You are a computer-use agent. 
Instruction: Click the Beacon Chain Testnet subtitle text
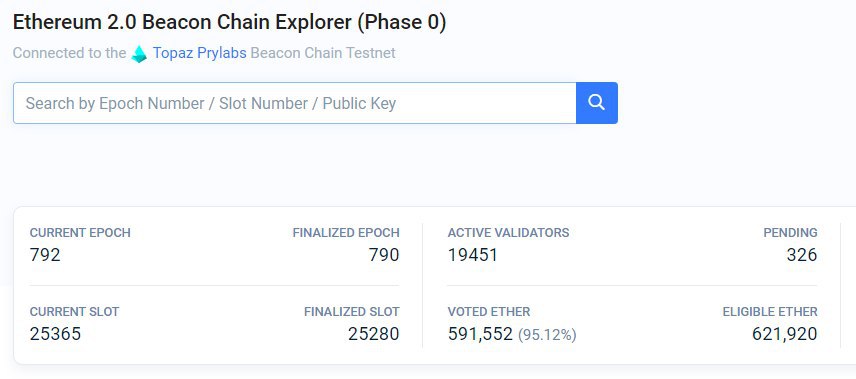click(323, 53)
